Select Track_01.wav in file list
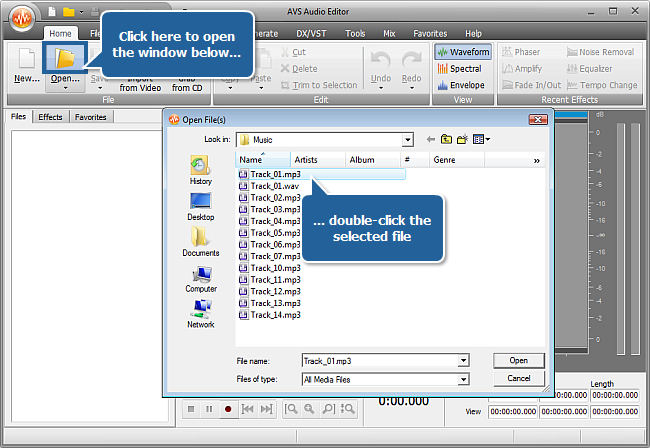650x448 pixels. pos(269,186)
